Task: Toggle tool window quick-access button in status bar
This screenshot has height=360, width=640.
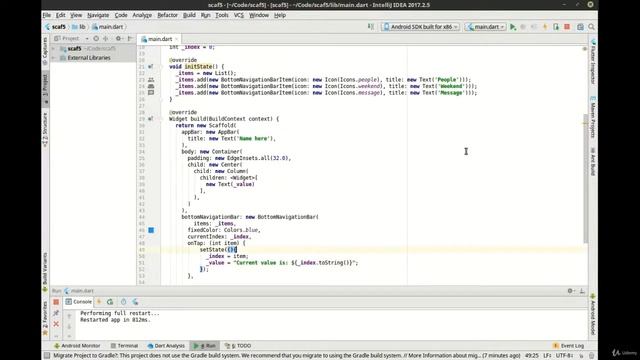Action: [x=47, y=356]
